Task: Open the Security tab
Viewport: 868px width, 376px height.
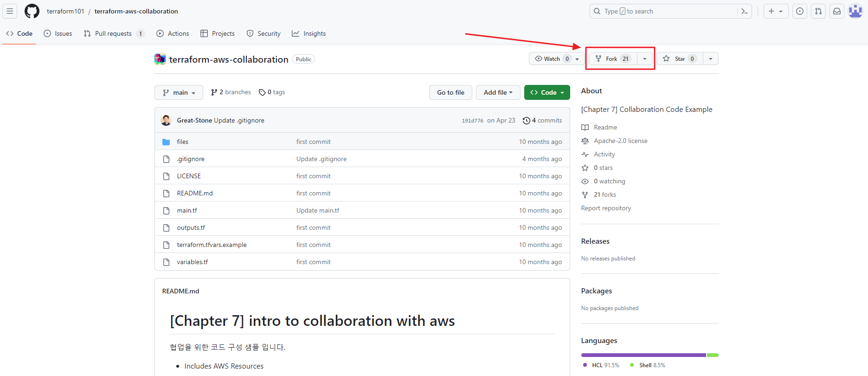Action: point(264,33)
